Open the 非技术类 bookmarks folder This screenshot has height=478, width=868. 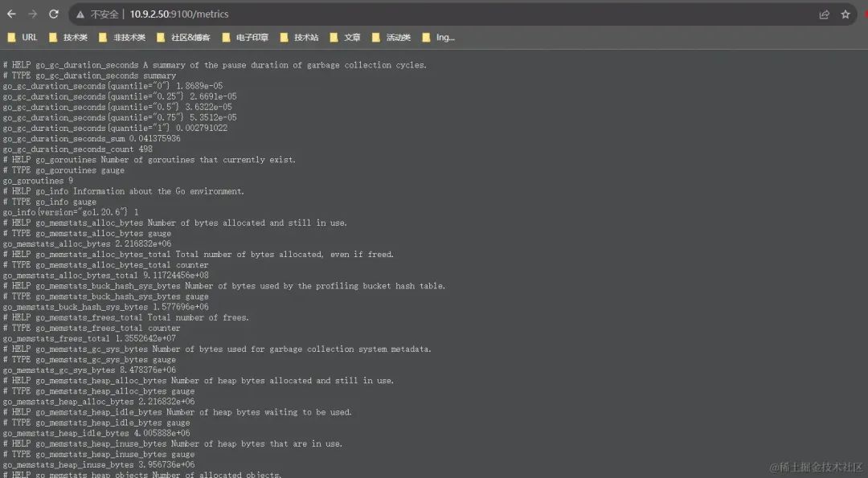tap(122, 38)
